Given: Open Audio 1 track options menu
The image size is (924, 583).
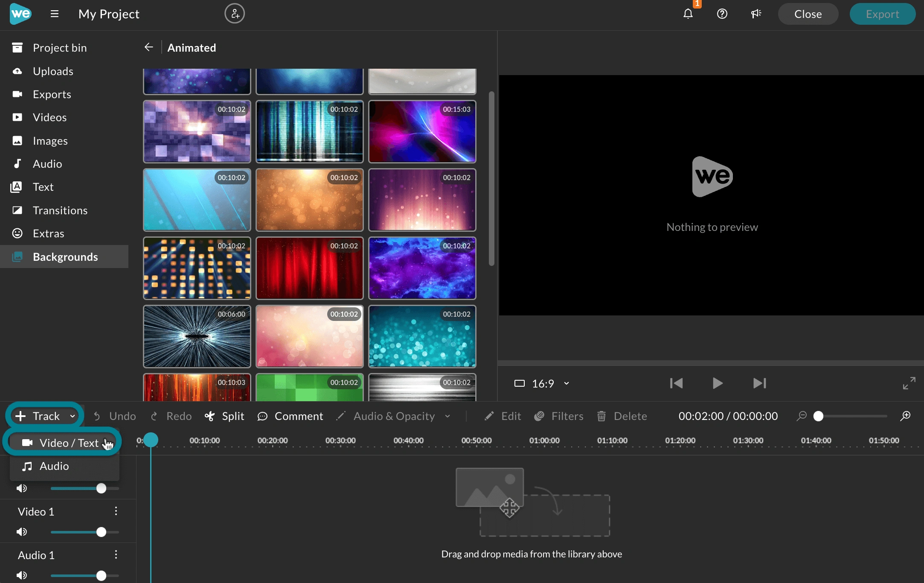Looking at the screenshot, I should 116,555.
